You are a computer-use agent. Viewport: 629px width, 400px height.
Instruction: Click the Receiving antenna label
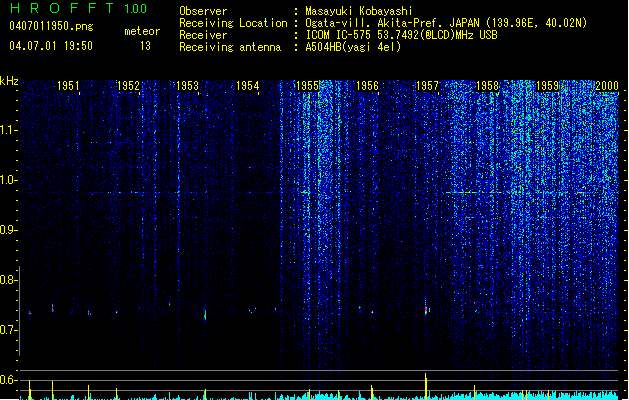(230, 47)
